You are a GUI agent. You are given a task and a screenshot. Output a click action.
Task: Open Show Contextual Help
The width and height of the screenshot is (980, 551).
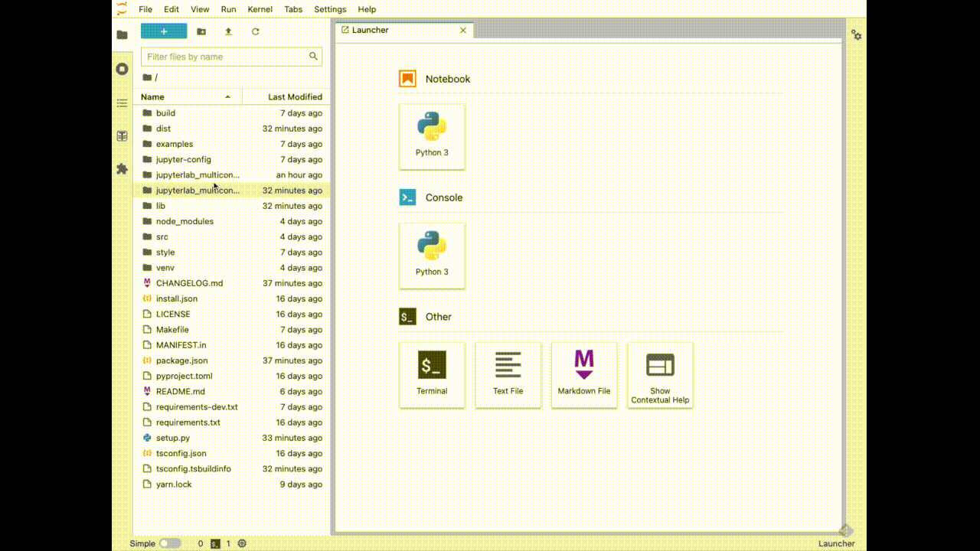pyautogui.click(x=660, y=375)
